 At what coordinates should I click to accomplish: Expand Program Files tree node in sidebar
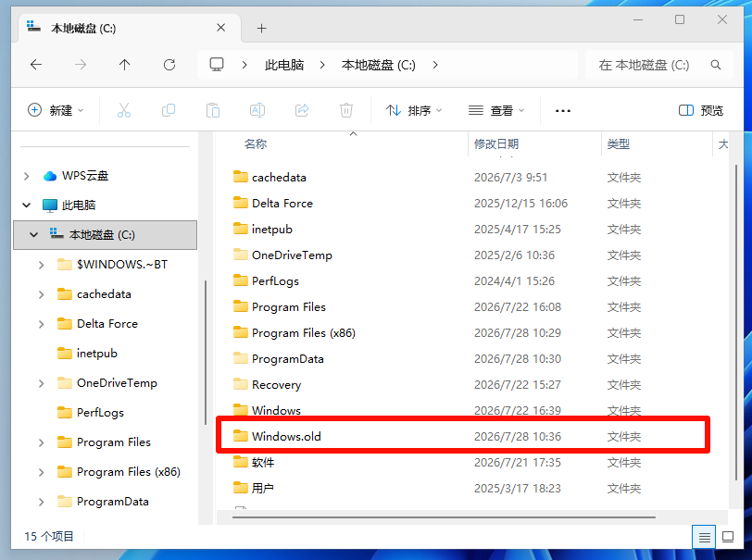click(x=42, y=442)
